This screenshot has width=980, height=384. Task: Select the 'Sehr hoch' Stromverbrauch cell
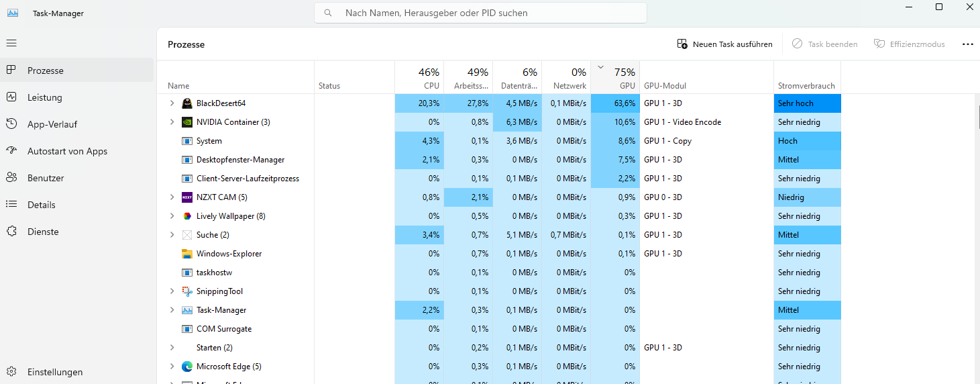point(807,103)
